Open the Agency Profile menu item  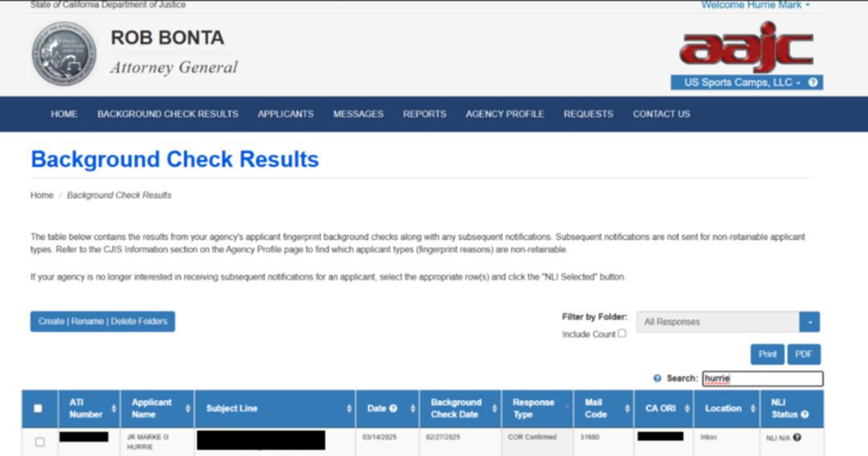click(x=504, y=114)
